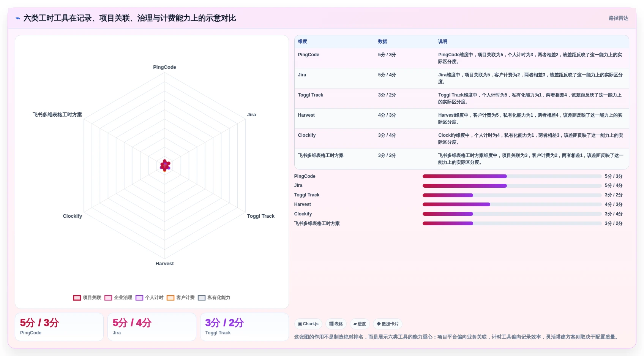Image resolution: width=644 pixels, height=356 pixels.
Task: Open the Jira 5分 / 4分 summary card
Action: 152,327
